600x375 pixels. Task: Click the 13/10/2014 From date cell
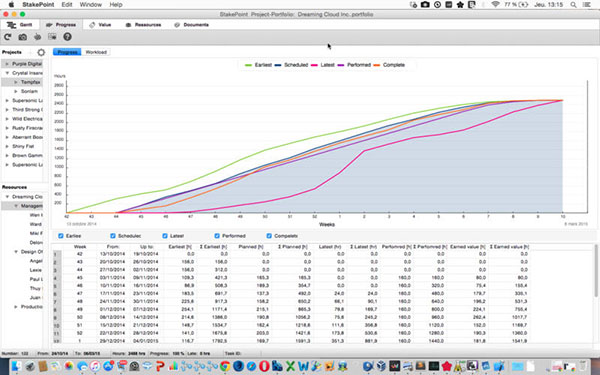coord(112,254)
